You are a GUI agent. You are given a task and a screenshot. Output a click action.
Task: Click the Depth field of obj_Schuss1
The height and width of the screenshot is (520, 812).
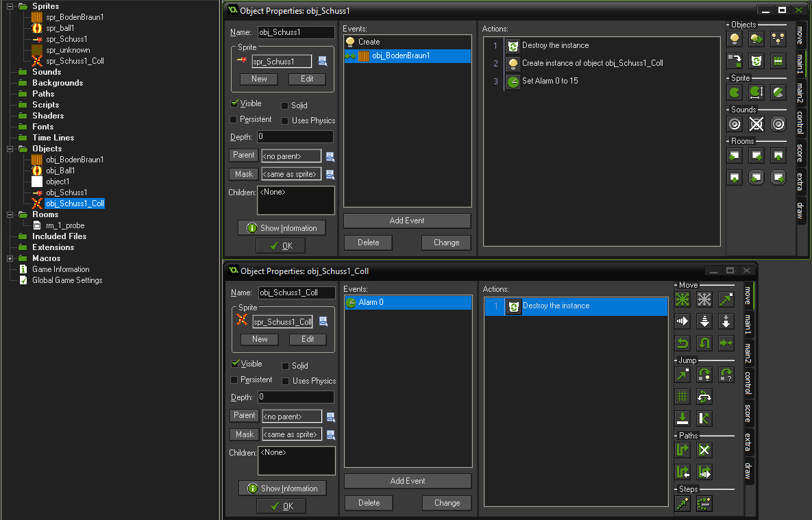coord(295,137)
